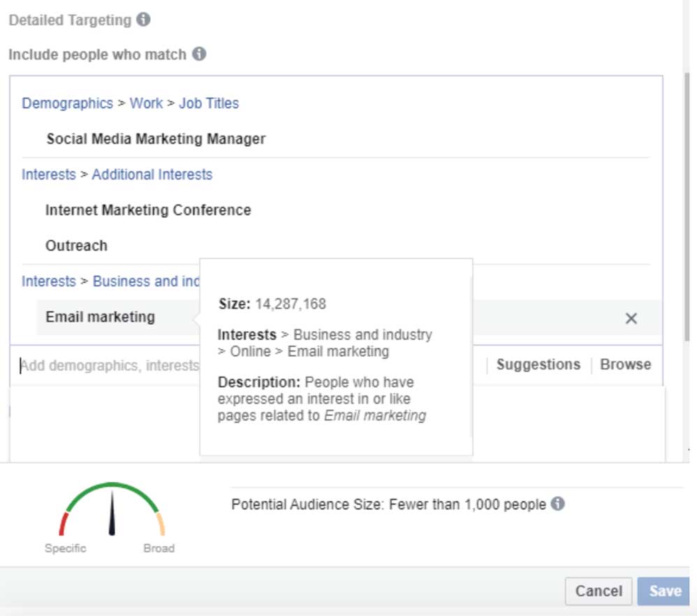Select the Outreach interest entry

[x=76, y=245]
